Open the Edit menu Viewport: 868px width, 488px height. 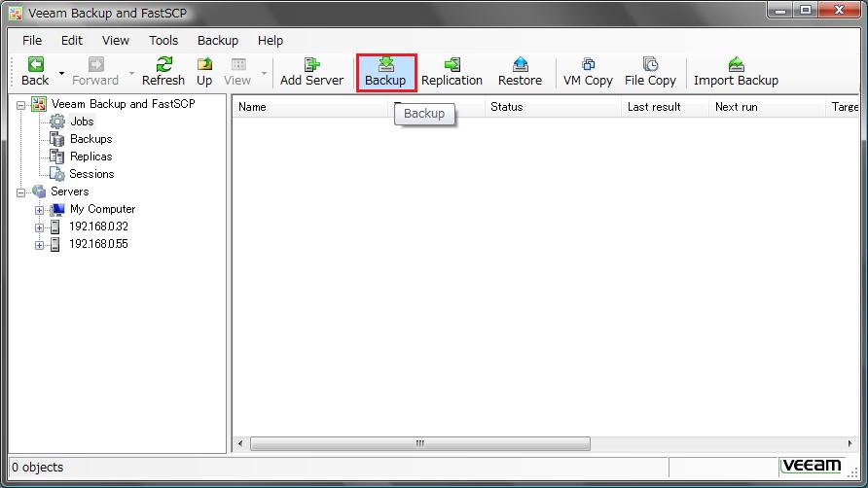coord(72,41)
